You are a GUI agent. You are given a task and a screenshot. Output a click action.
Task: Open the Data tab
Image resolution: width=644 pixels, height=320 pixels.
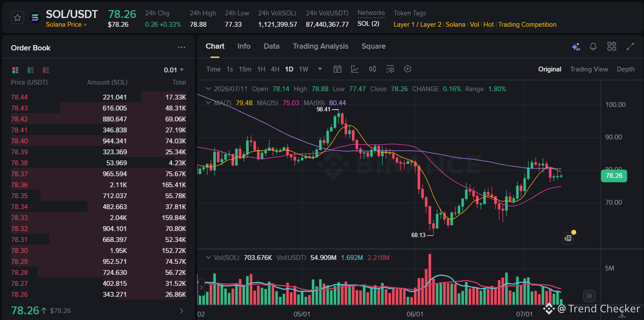(x=271, y=46)
